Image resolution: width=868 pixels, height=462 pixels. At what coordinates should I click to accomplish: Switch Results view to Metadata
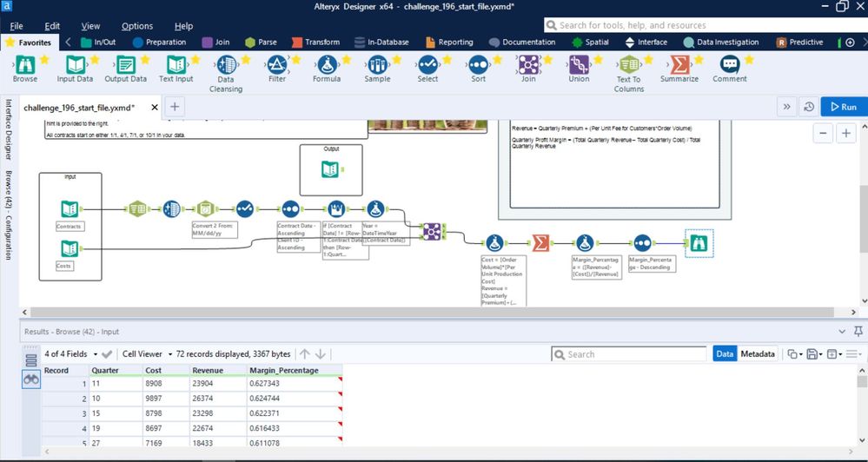click(x=758, y=354)
